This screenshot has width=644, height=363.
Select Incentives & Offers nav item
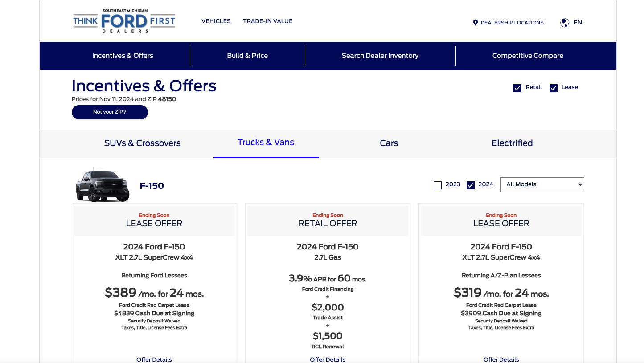pos(123,56)
